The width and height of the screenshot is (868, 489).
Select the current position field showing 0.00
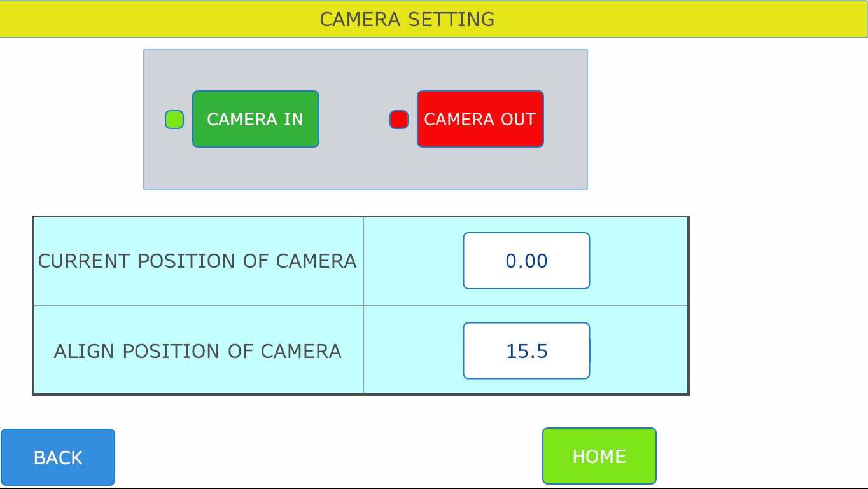[527, 261]
